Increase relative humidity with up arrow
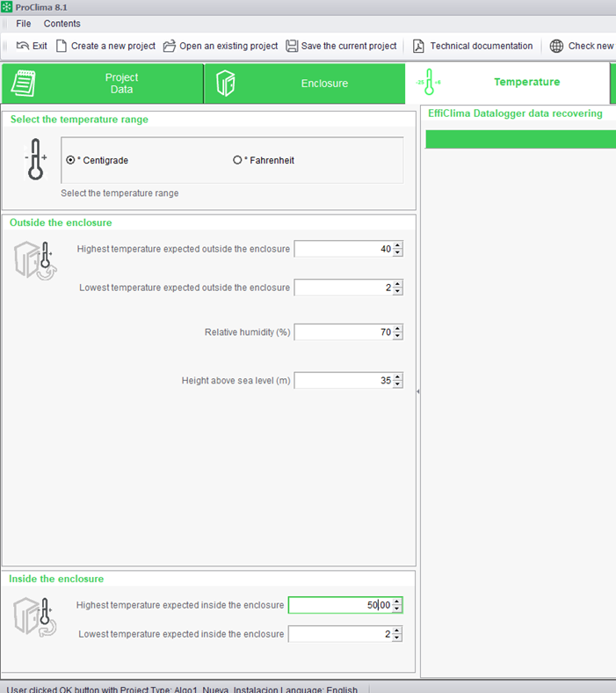The image size is (616, 693). pyautogui.click(x=398, y=328)
